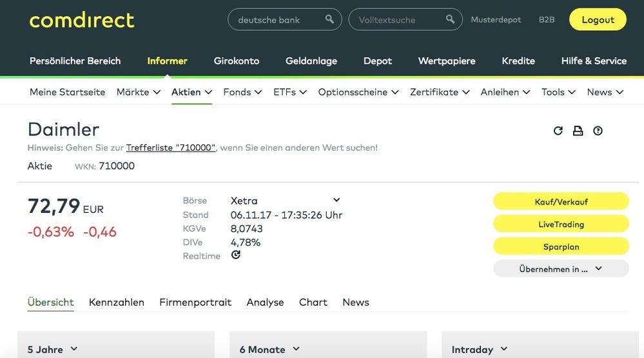Click the Realtime refresh icon

coord(236,255)
